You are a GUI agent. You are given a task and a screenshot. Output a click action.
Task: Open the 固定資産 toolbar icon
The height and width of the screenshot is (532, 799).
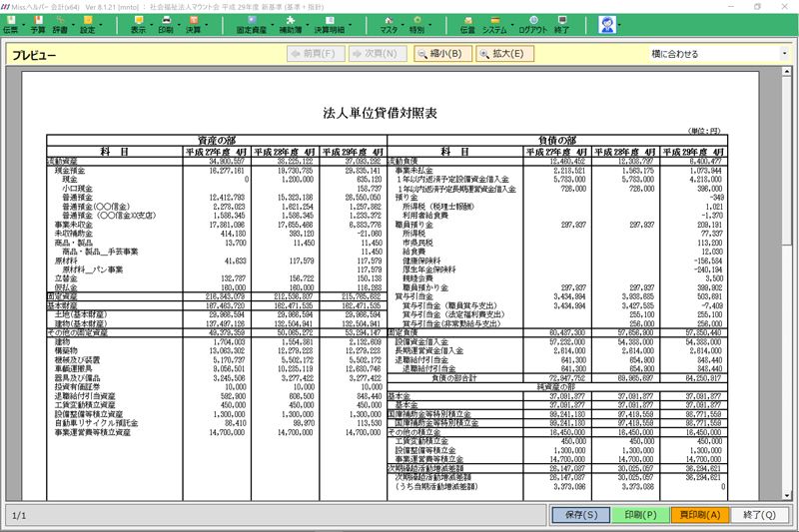(x=252, y=24)
